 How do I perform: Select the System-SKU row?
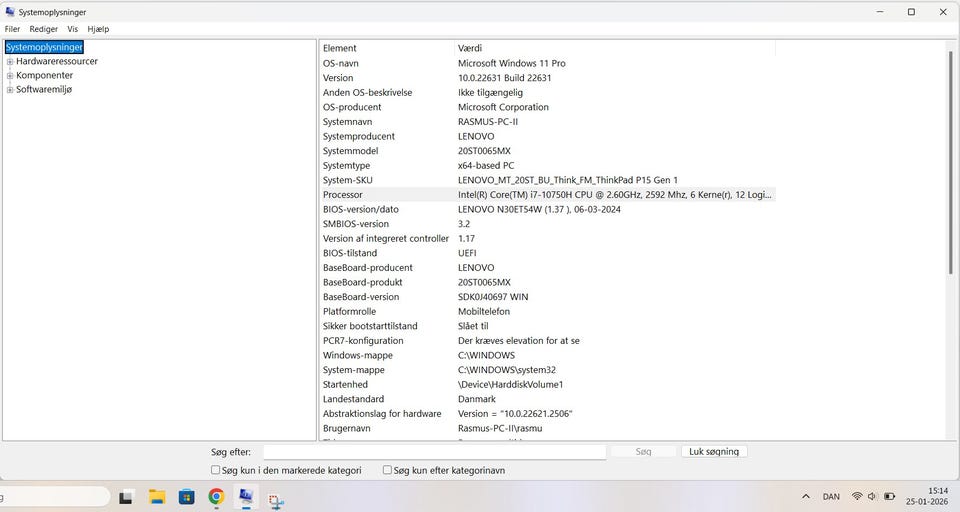click(547, 180)
